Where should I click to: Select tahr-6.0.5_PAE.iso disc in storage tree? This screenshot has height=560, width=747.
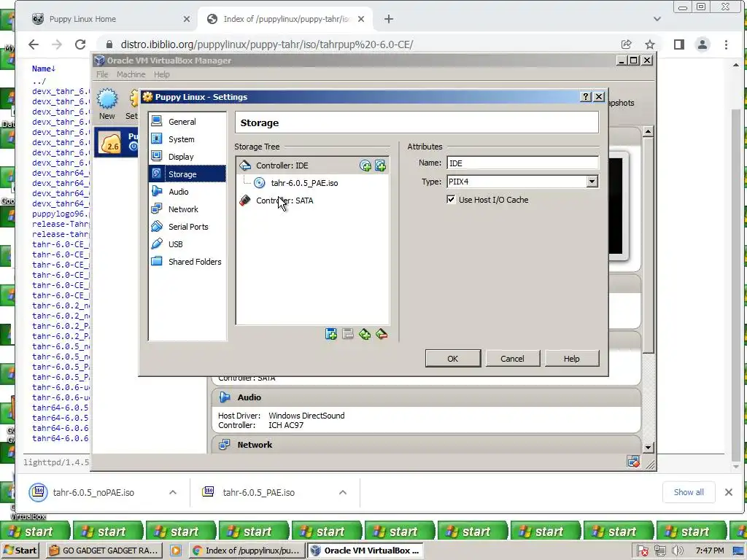(x=304, y=183)
